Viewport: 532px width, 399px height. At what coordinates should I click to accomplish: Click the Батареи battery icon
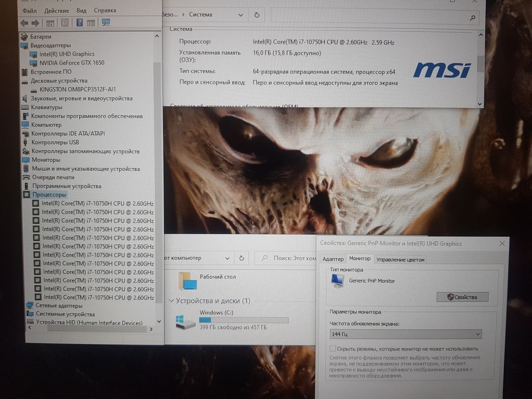tap(24, 37)
